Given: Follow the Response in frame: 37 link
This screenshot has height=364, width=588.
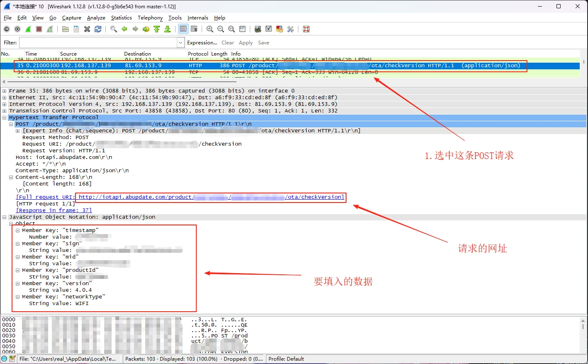Looking at the screenshot, I should [x=54, y=210].
